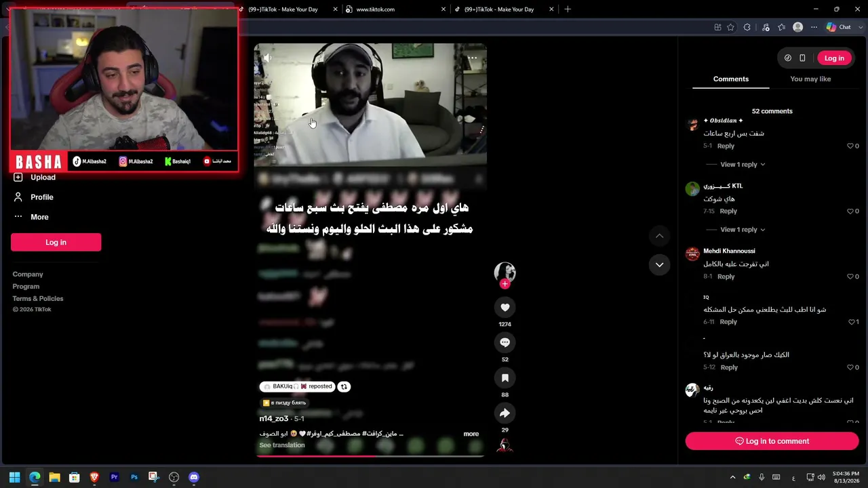Image resolution: width=868 pixels, height=488 pixels.
Task: Open the get-app phone icon
Action: pos(802,58)
